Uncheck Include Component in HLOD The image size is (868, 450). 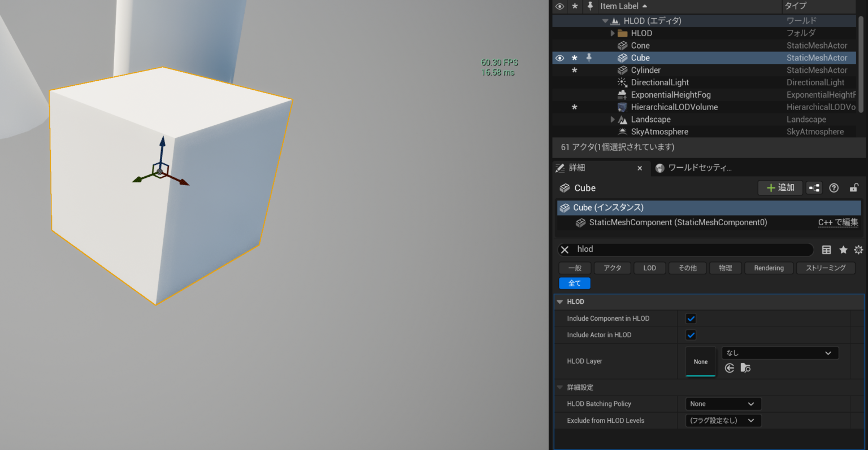tap(691, 318)
